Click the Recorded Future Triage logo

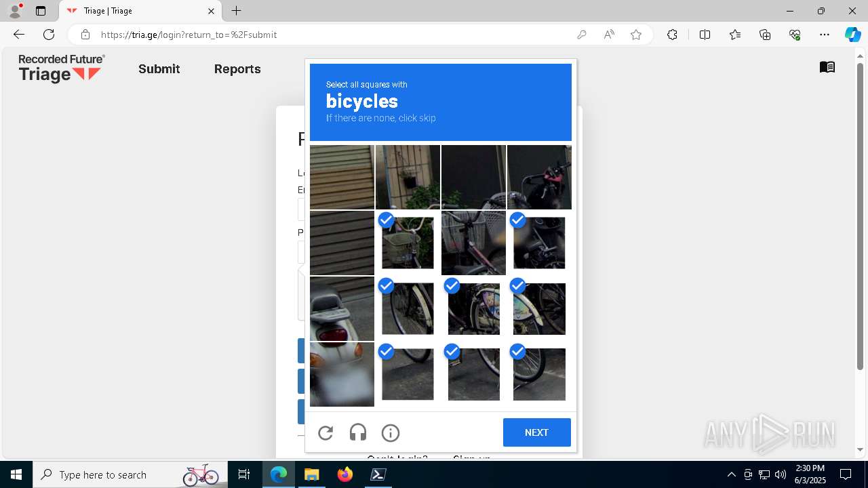pyautogui.click(x=62, y=68)
